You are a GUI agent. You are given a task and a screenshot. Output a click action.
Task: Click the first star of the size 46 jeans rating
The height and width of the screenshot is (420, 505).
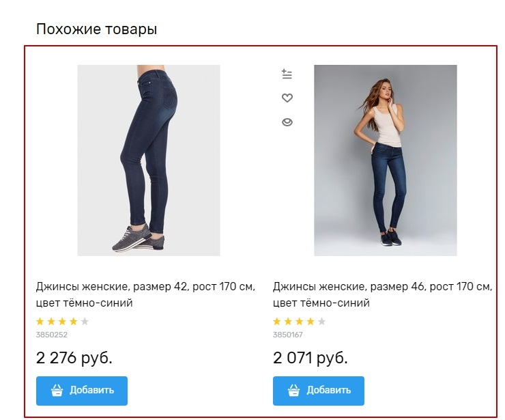[276, 322]
